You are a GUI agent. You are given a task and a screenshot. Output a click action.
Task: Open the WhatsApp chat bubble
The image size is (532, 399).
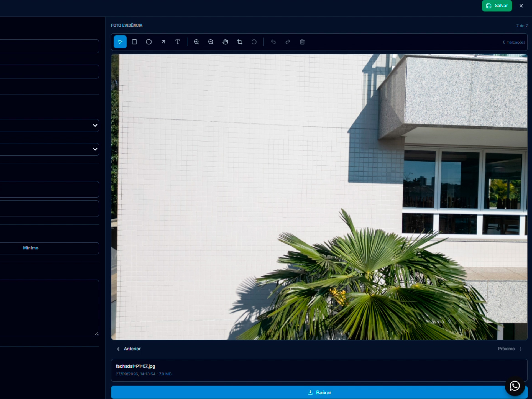coord(515,386)
